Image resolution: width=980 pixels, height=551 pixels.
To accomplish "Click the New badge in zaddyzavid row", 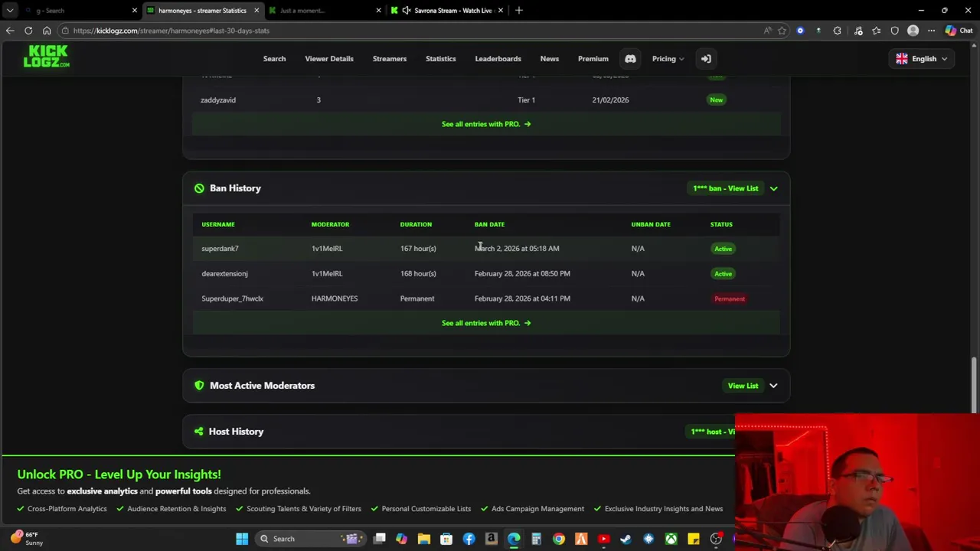I will point(716,99).
